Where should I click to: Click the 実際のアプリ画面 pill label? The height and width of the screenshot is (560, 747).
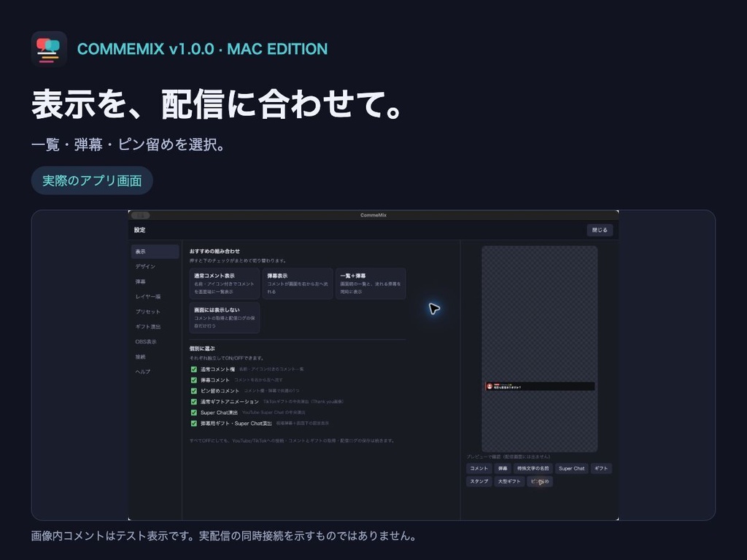click(x=92, y=181)
